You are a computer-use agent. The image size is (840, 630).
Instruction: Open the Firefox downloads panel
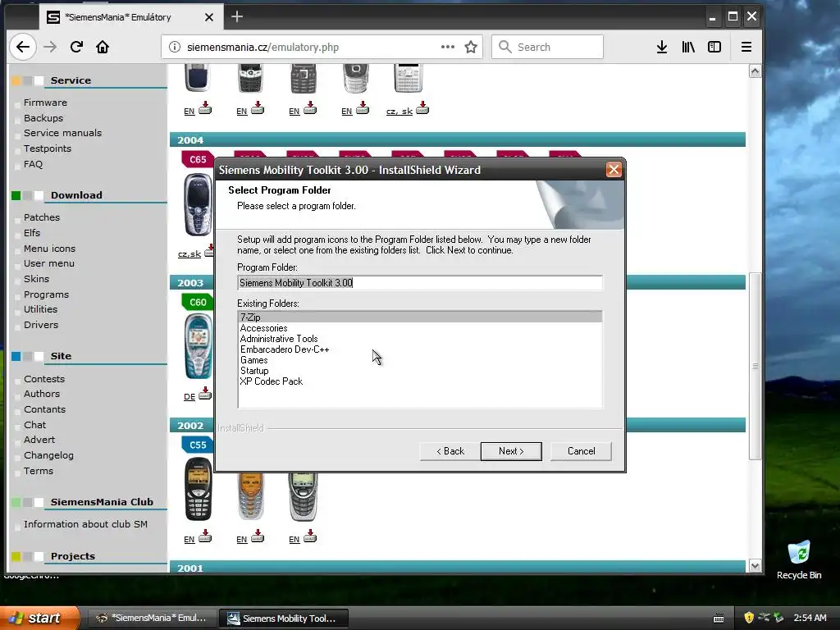pos(662,47)
